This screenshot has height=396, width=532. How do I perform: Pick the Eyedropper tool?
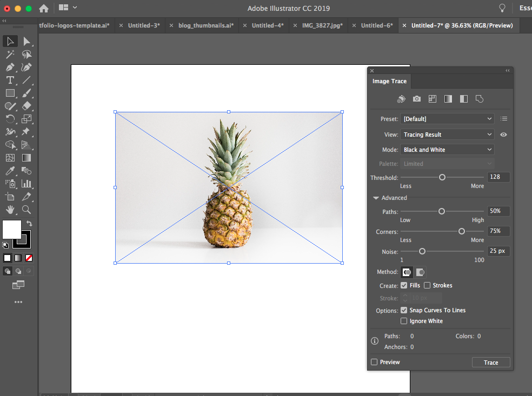(x=9, y=171)
